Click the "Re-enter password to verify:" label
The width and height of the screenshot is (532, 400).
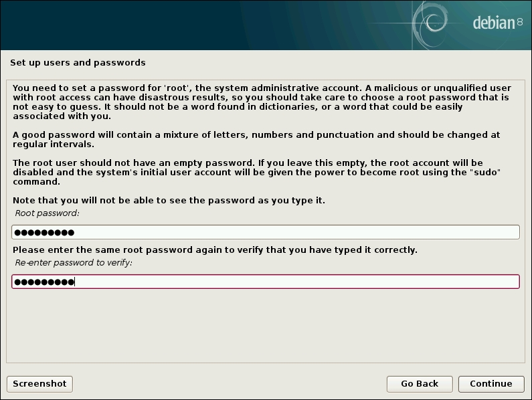coord(74,263)
